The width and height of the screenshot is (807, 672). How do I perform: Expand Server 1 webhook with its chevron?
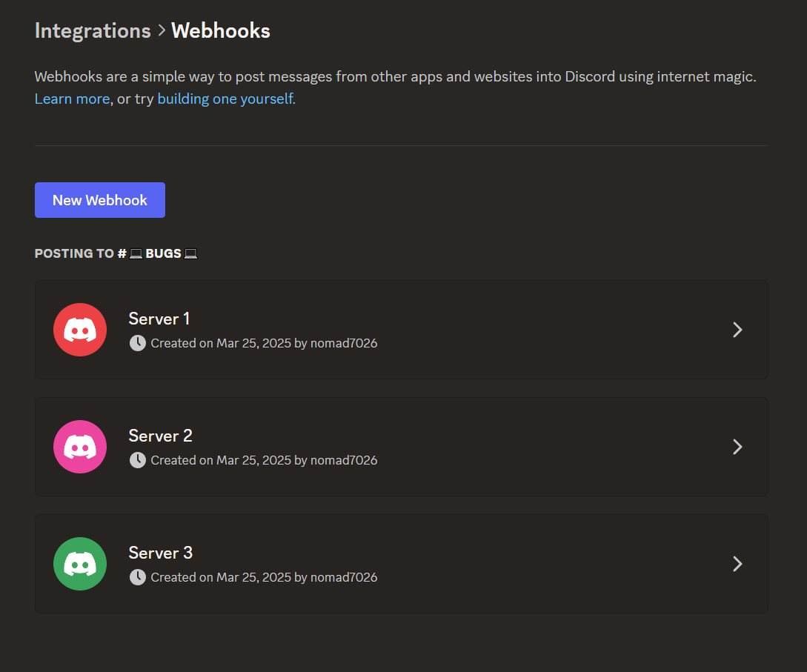(x=737, y=330)
